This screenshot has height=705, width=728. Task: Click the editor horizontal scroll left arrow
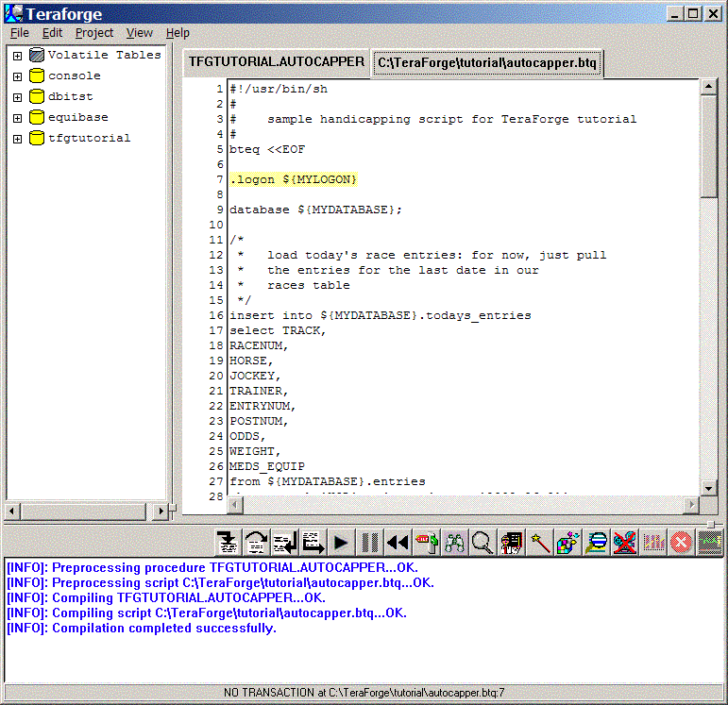[x=235, y=505]
